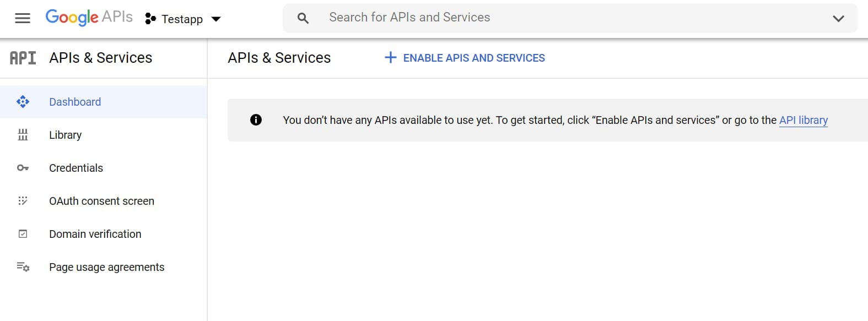Image resolution: width=868 pixels, height=321 pixels.
Task: Click the OAuth consent screen icon
Action: pyautogui.click(x=23, y=201)
